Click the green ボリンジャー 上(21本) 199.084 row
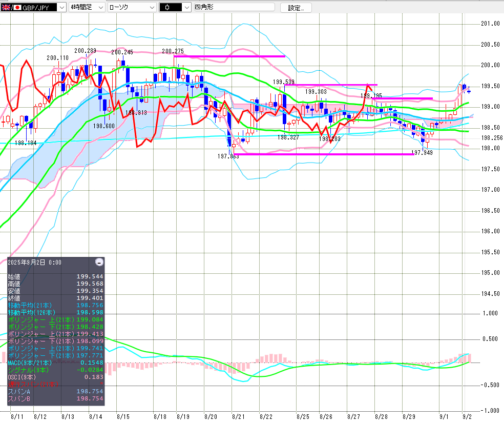This screenshot has width=504, height=422. pos(56,319)
